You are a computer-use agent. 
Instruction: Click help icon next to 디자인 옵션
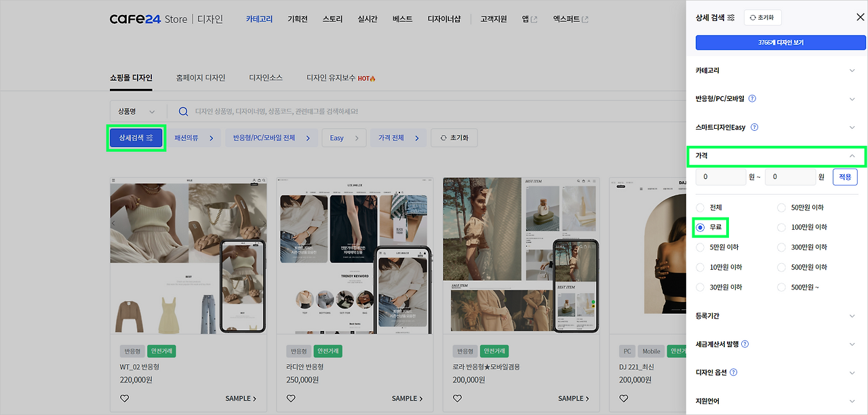[733, 373]
